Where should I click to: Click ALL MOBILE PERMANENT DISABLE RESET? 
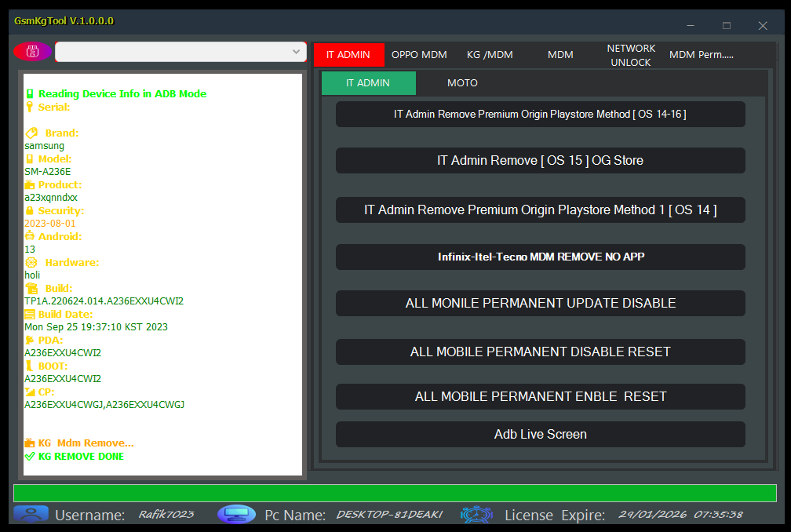click(541, 352)
